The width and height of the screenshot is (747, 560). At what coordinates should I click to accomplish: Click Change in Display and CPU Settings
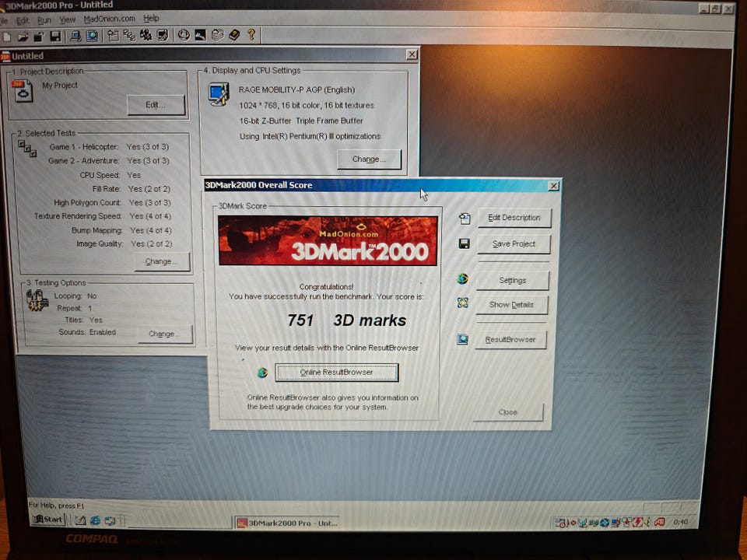[x=369, y=159]
